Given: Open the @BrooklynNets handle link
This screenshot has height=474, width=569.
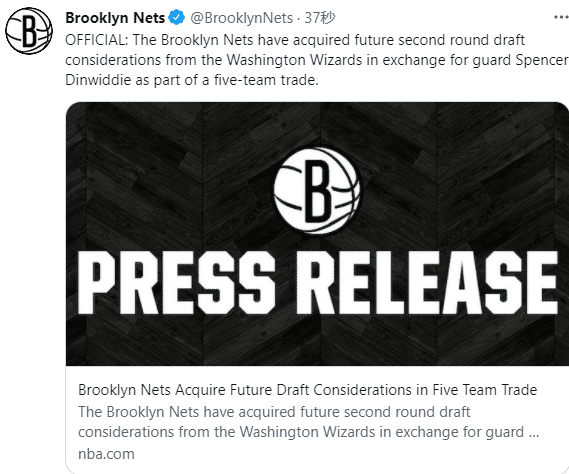Looking at the screenshot, I should click(242, 18).
